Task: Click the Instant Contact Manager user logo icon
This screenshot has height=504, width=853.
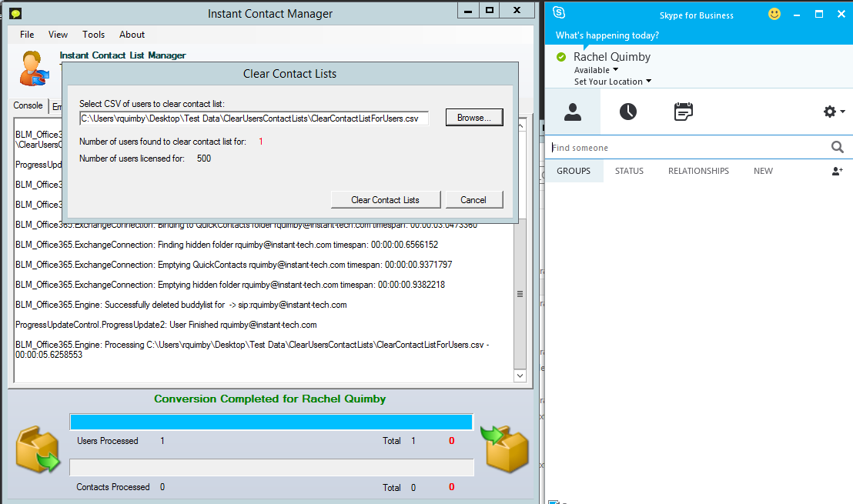Action: click(34, 68)
